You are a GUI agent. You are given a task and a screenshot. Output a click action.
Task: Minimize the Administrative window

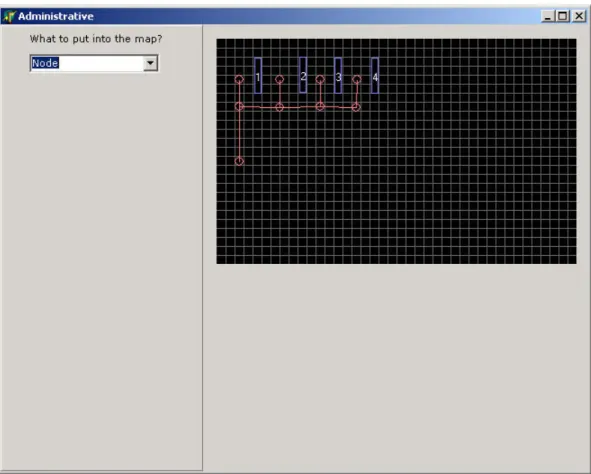pos(547,16)
